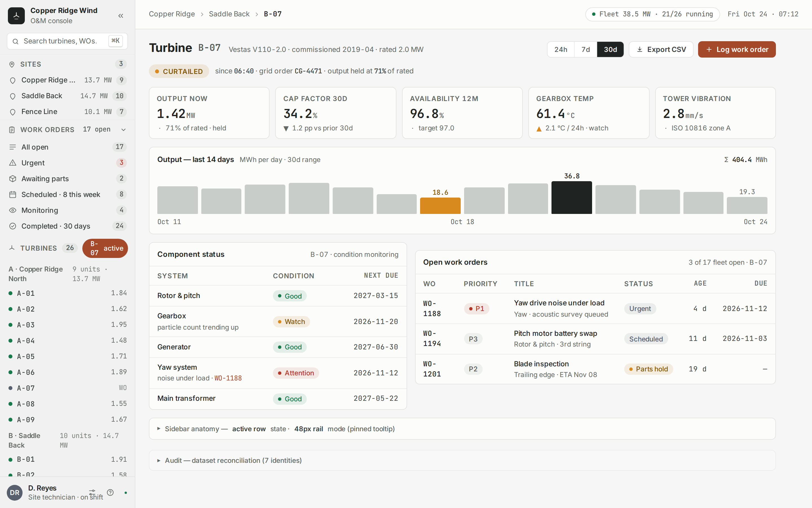This screenshot has width=812, height=508.
Task: Click the Urgent warning triangle icon
Action: click(x=13, y=163)
